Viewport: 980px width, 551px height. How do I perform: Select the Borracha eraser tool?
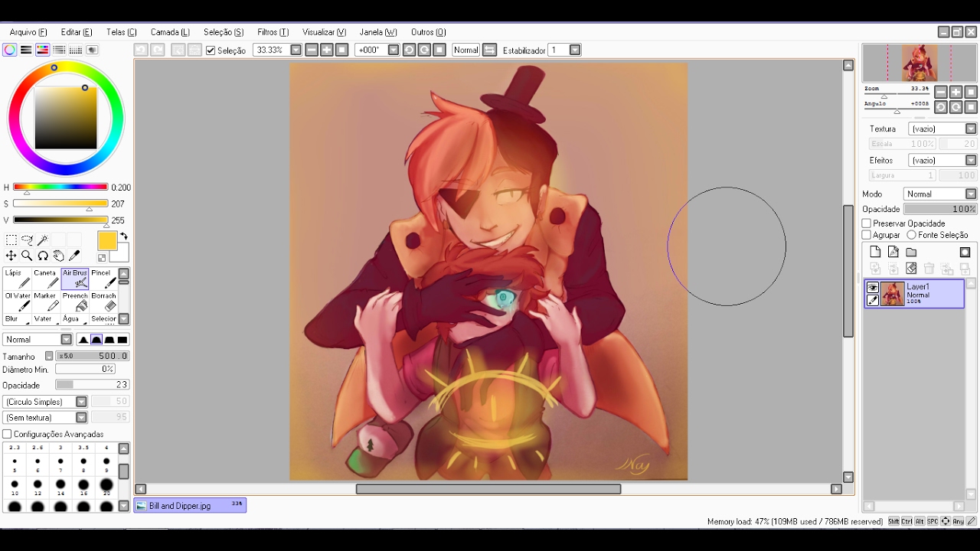(x=103, y=302)
